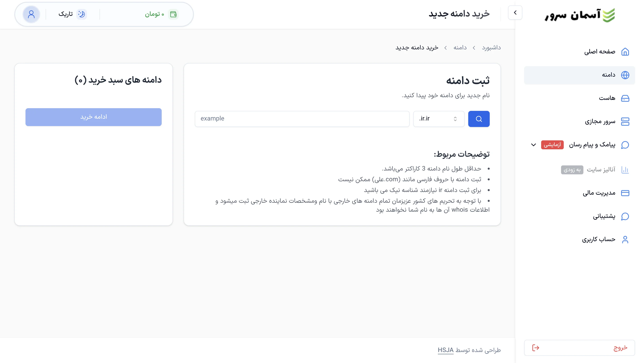Open the .ir domain extension dropdown

coord(439,119)
